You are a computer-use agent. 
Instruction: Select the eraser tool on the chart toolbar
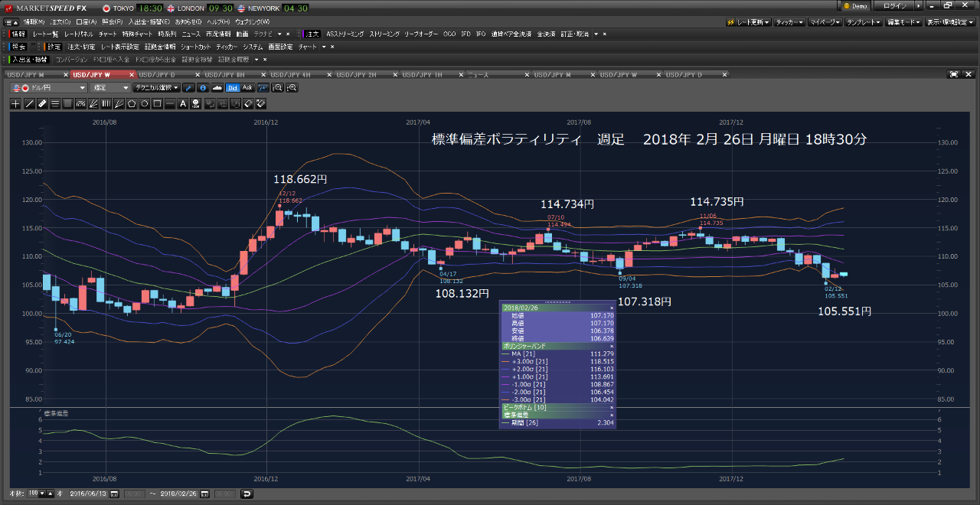[x=247, y=103]
